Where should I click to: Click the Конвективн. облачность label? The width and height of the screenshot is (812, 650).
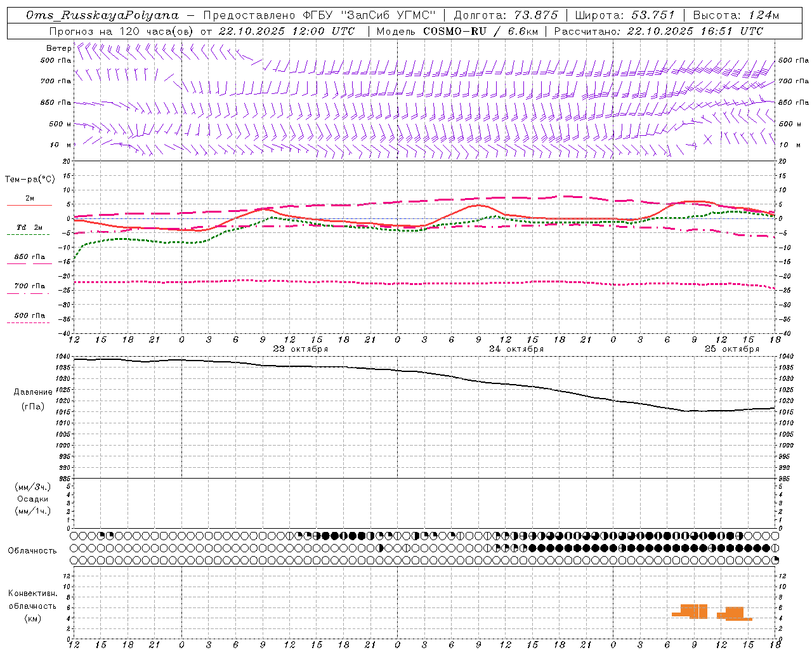coord(32,600)
